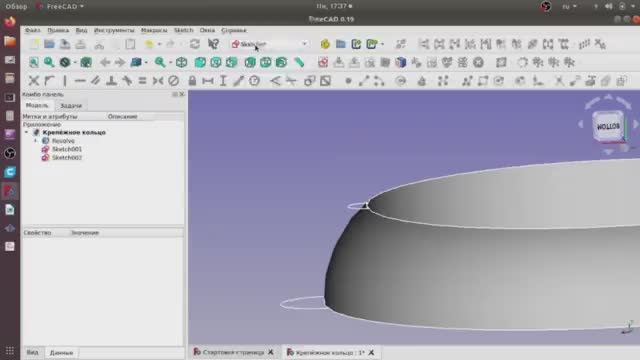
Task: Select Revolve in the model tree
Action: point(63,140)
